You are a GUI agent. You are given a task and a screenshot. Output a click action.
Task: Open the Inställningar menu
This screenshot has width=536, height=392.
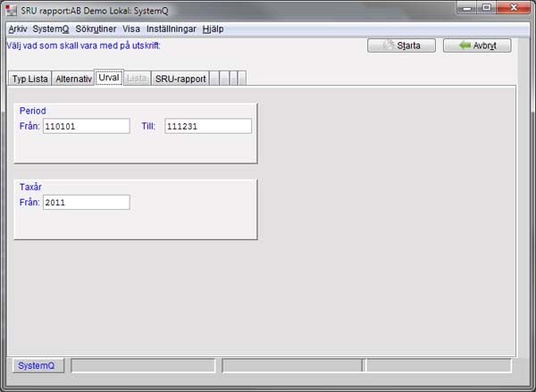click(171, 29)
